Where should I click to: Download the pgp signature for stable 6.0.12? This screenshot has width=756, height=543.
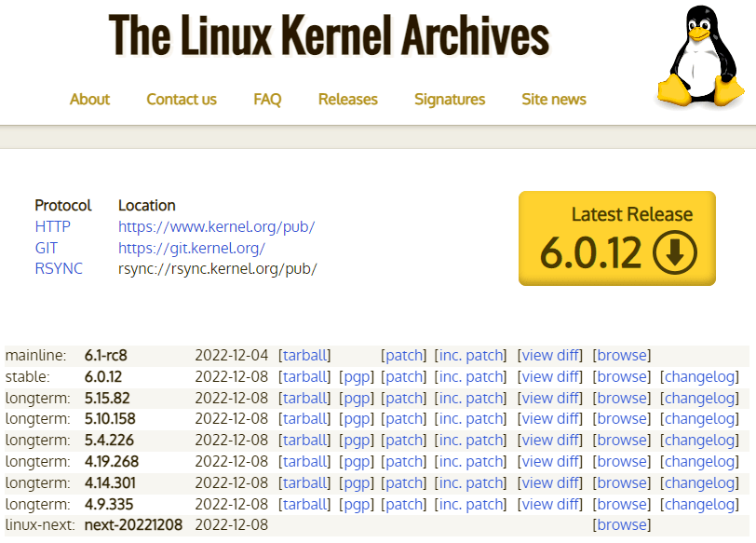357,376
